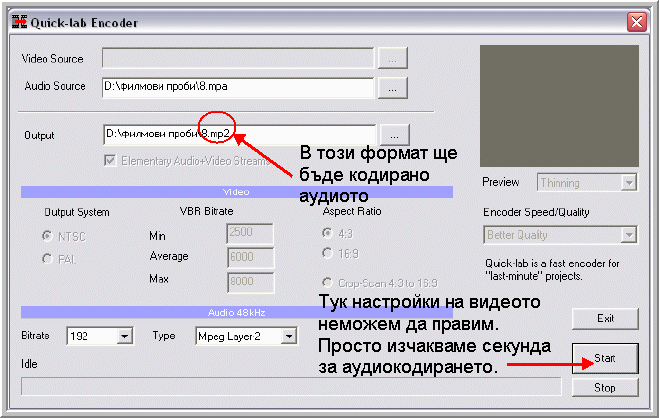Click the Start button
The width and height of the screenshot is (659, 418).
click(x=605, y=358)
